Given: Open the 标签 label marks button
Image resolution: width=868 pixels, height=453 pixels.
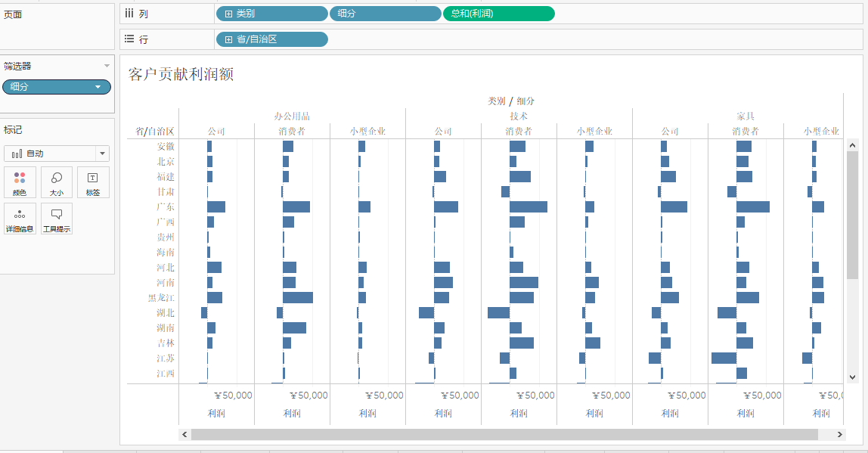Looking at the screenshot, I should coord(93,182).
